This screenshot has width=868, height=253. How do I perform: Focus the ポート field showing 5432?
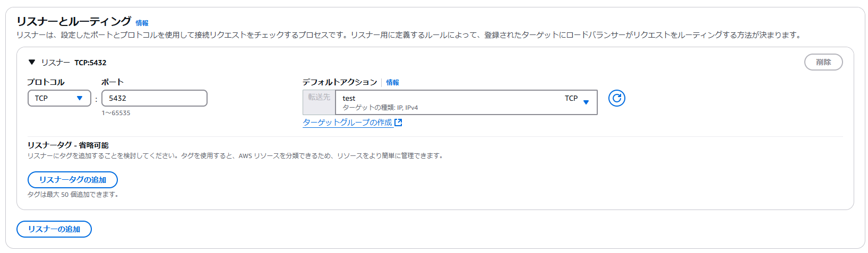(x=154, y=98)
